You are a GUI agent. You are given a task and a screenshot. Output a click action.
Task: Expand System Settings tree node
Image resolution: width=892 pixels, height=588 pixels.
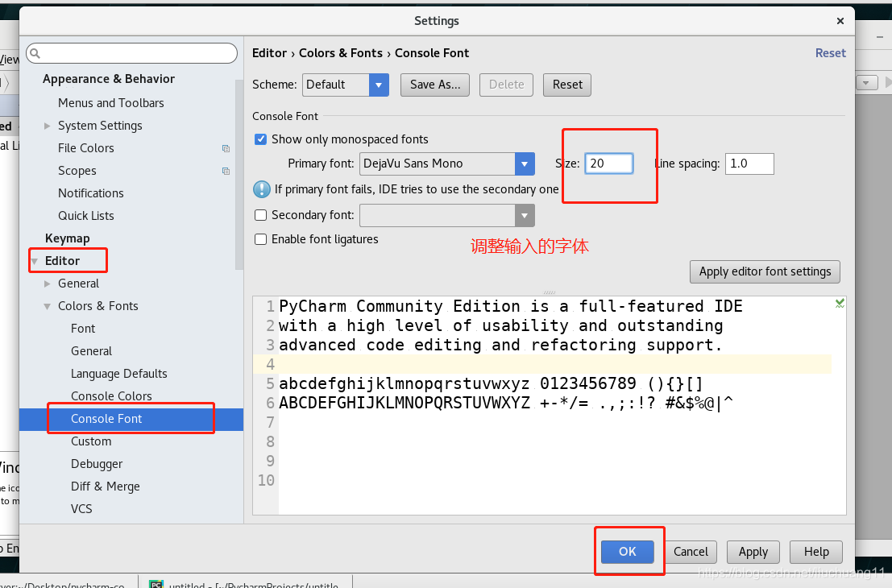point(48,126)
